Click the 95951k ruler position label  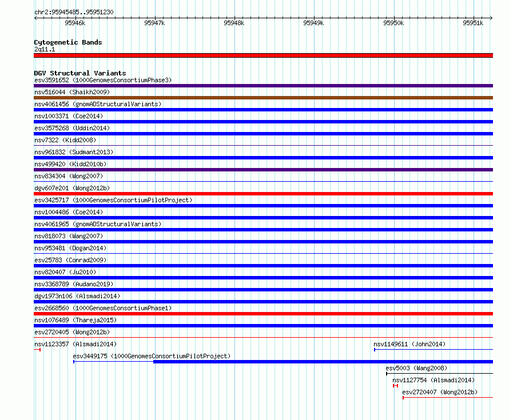tap(473, 23)
